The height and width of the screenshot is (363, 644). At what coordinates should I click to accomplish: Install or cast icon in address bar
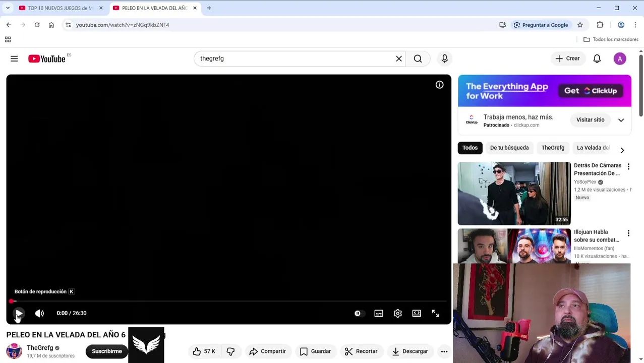(502, 25)
